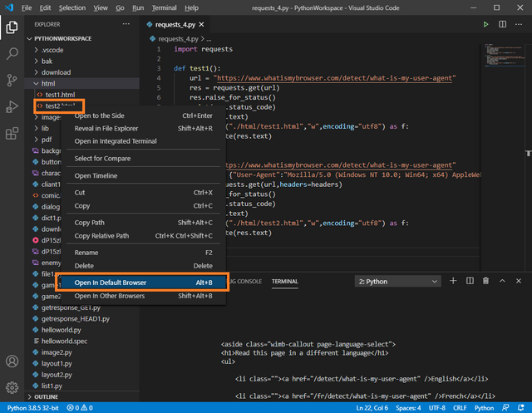Screen dimensions: 532x413
Task: Click Python 3.8.5 32-bit interpreter in the status bar
Action: (x=32, y=407)
